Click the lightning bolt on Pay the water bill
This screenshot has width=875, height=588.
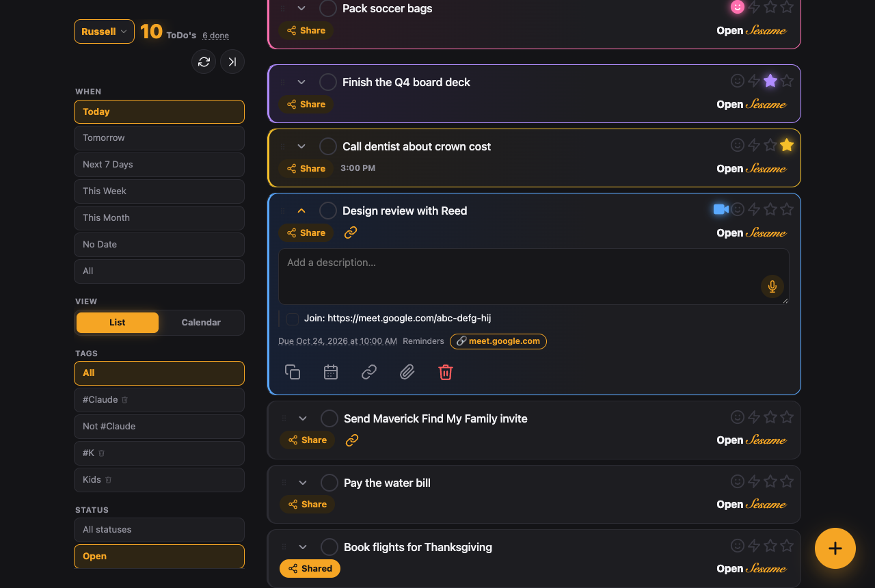754,481
